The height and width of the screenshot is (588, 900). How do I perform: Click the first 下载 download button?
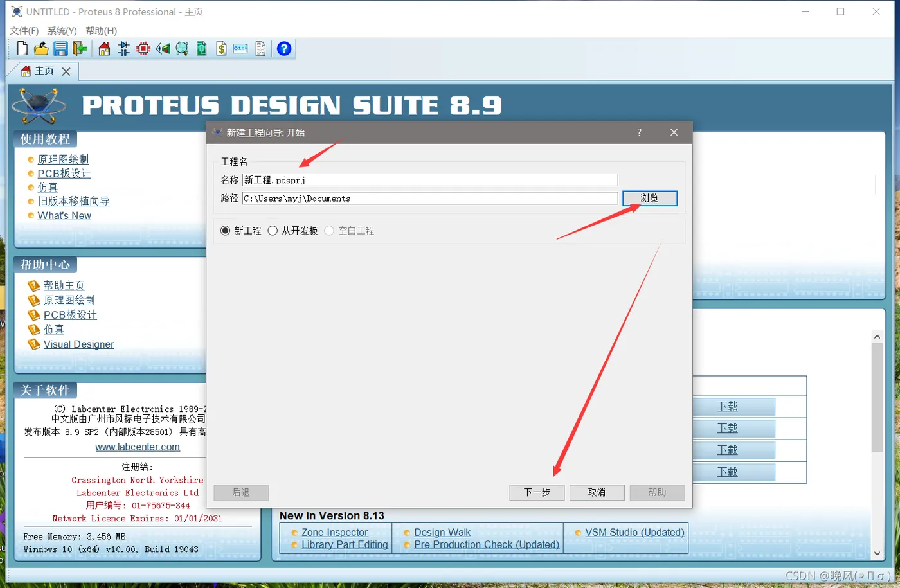[728, 407]
